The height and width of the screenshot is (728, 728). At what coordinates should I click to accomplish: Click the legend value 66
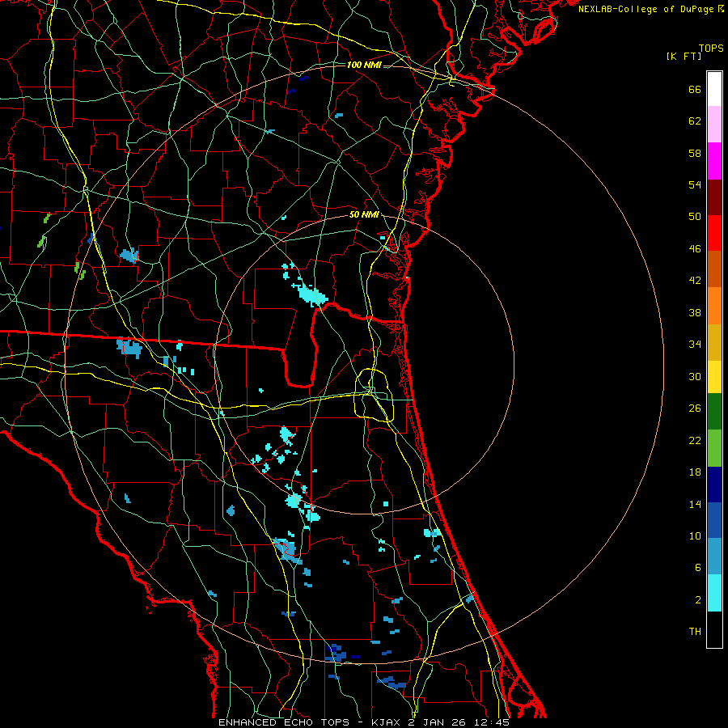pyautogui.click(x=695, y=89)
